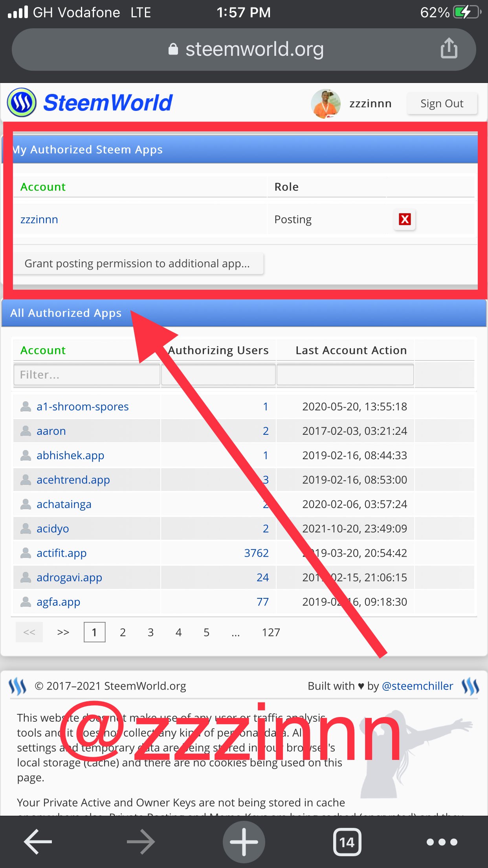This screenshot has width=488, height=868.
Task: Open the browser three-dot menu
Action: [442, 842]
